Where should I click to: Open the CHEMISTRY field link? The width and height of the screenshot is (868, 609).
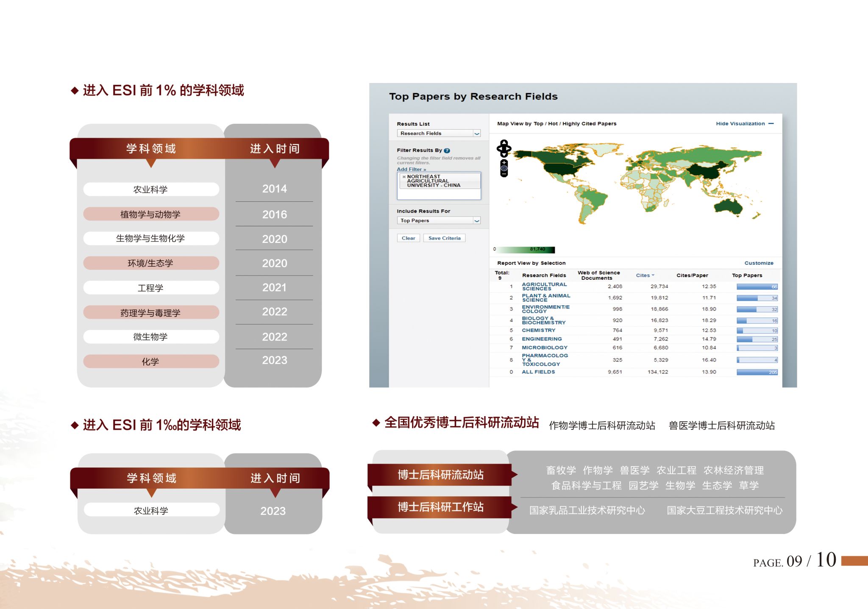[x=538, y=330]
